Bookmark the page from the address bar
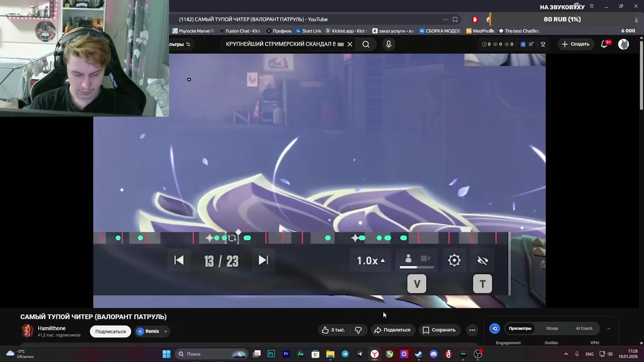This screenshot has height=362, width=644. pyautogui.click(x=455, y=20)
